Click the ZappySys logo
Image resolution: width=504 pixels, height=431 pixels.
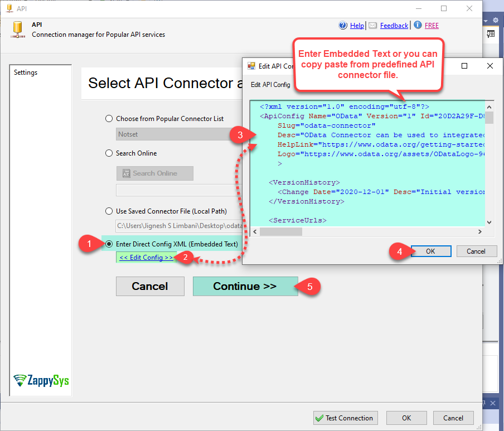click(41, 380)
